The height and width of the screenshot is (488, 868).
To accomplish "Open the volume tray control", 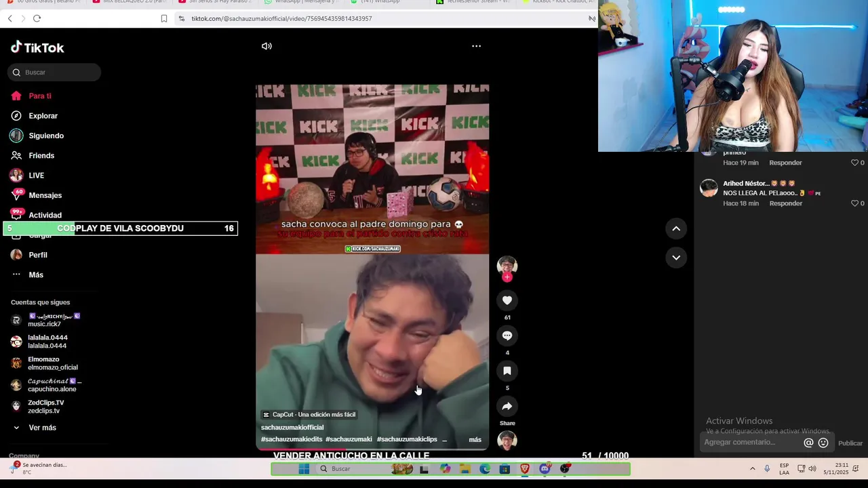I will point(812,469).
